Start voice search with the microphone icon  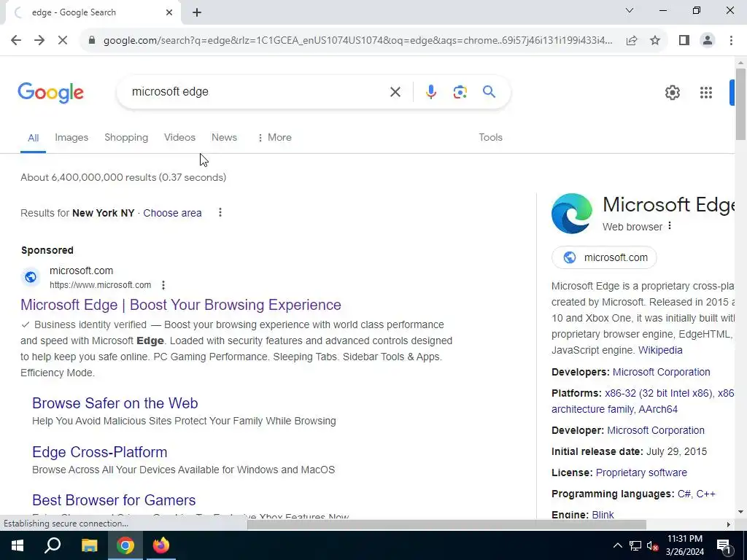pyautogui.click(x=430, y=92)
